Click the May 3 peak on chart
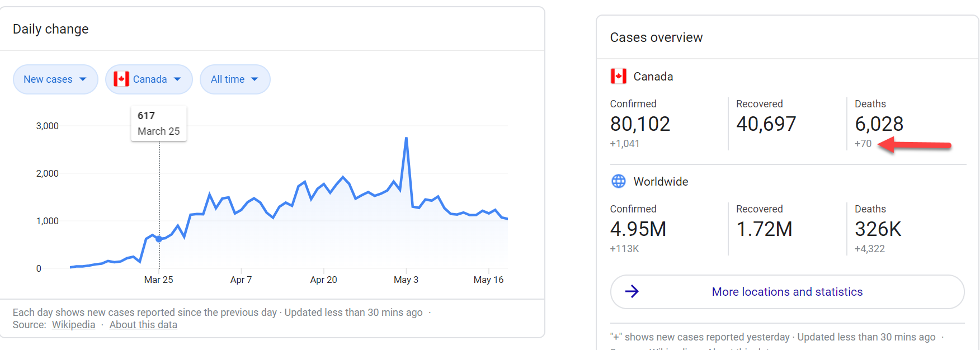The height and width of the screenshot is (350, 980). [x=406, y=138]
